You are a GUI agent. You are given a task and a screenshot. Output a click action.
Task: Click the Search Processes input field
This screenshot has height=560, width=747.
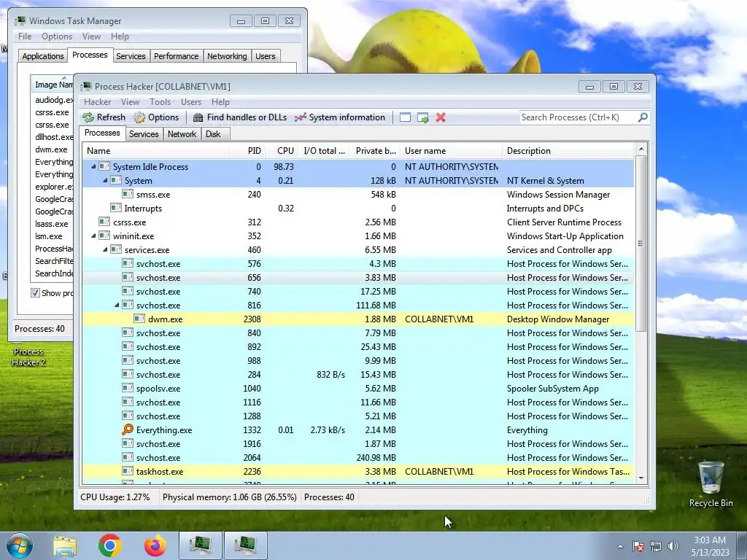[578, 117]
